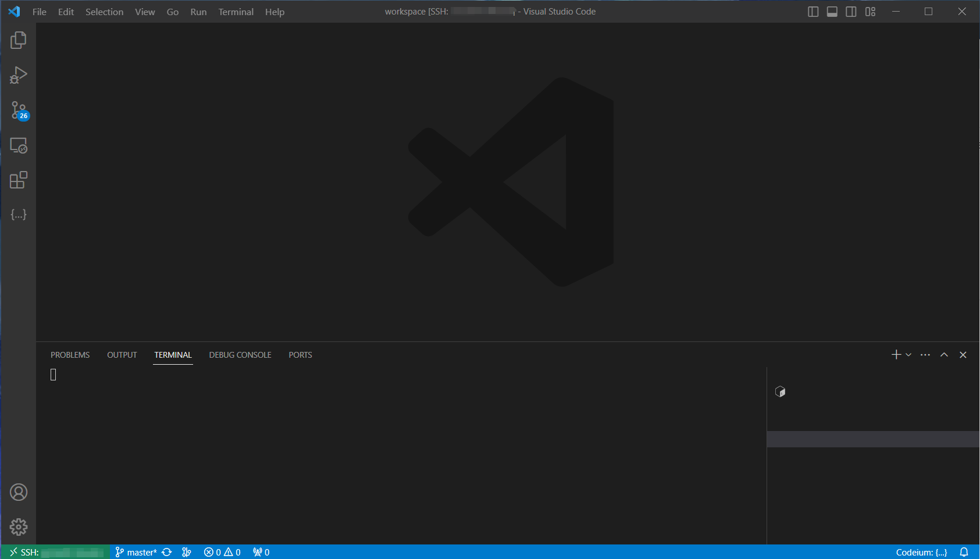
Task: Open Remote Explorer view
Action: click(x=19, y=145)
